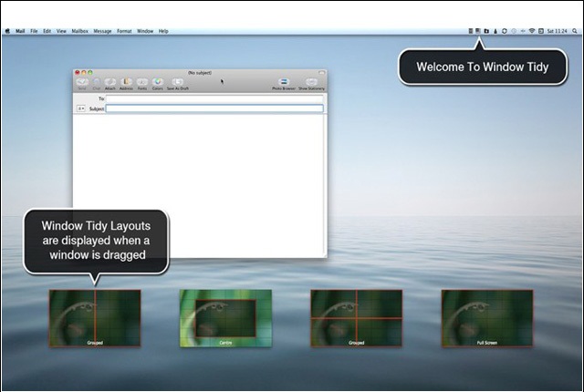584x392 pixels.
Task: Open the File menu
Action: point(34,31)
